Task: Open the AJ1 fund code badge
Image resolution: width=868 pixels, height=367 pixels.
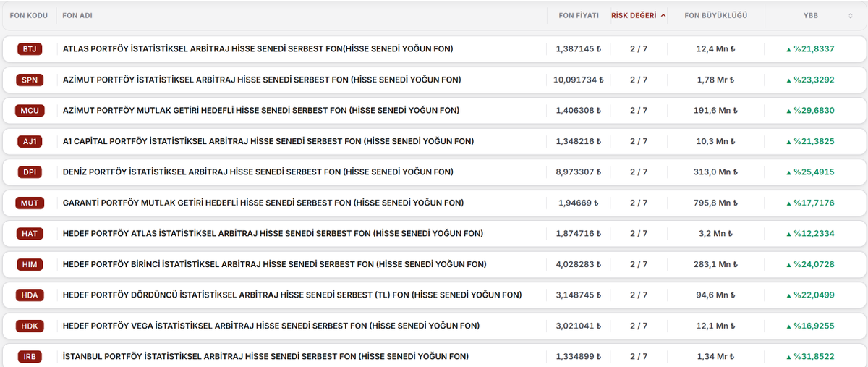Action: 29,141
